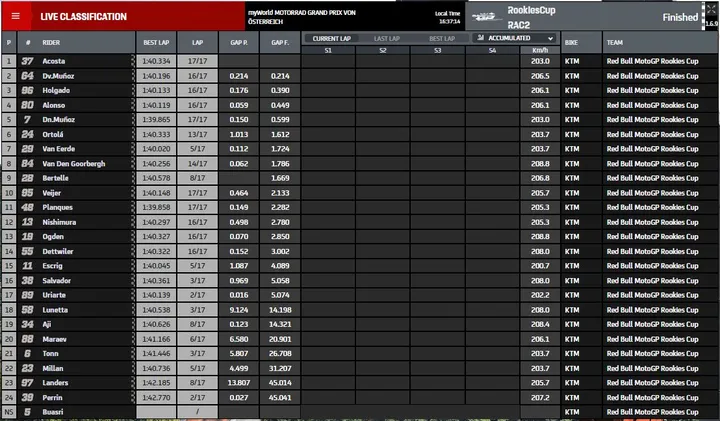Select rider Uriarte
This screenshot has height=421, width=720.
(54, 295)
